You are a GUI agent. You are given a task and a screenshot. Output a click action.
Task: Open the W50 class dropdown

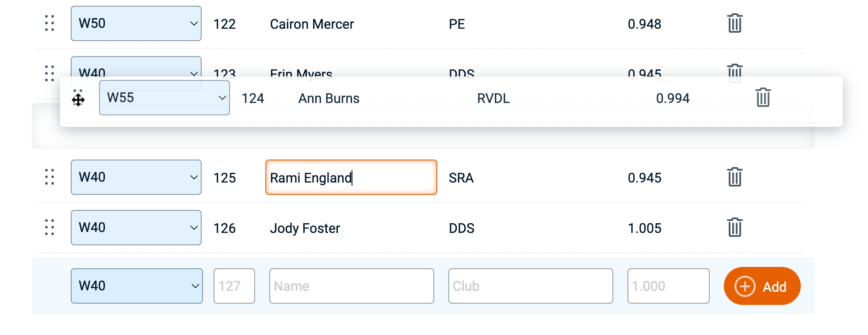(x=136, y=23)
